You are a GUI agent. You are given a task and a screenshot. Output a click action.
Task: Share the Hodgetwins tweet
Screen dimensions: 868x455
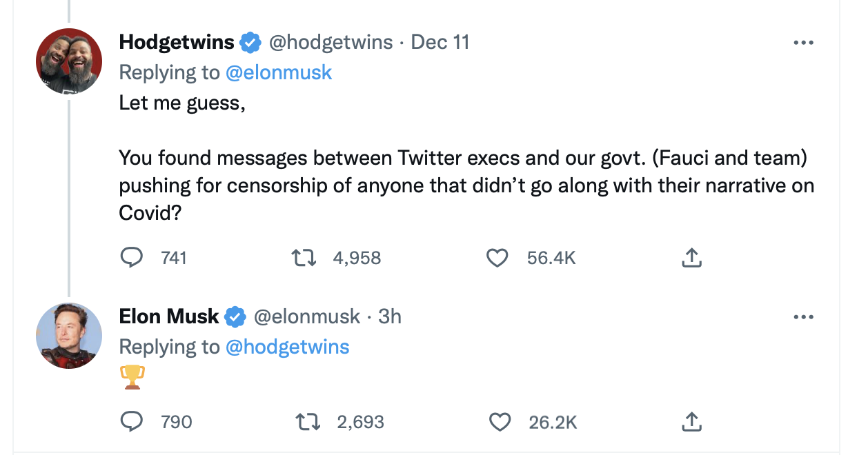(x=691, y=258)
